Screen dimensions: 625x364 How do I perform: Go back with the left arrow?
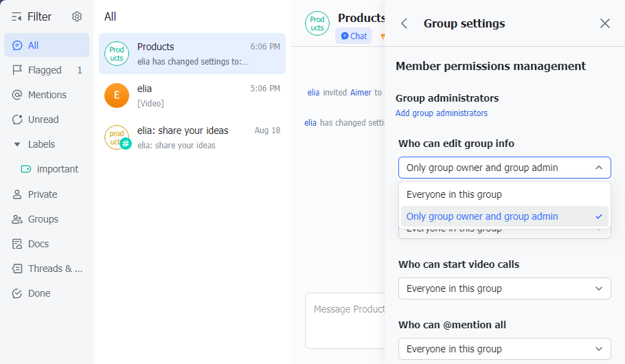point(405,23)
